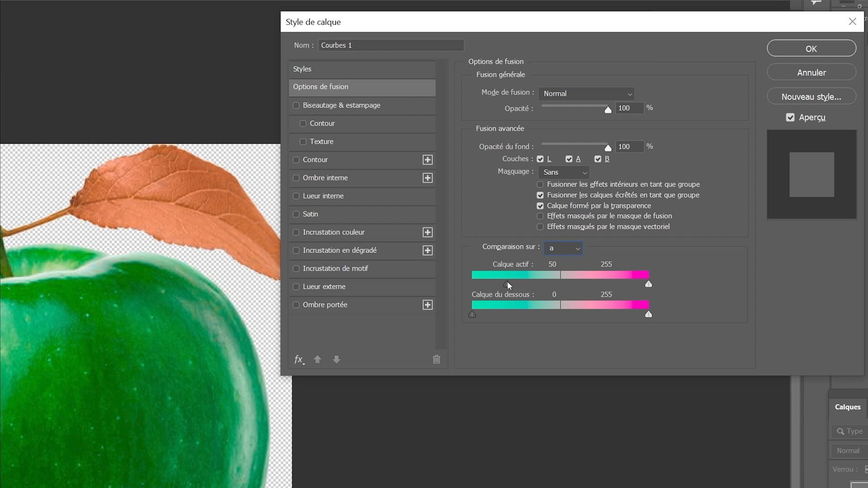Click the Opacité du fond value field
This screenshot has width=868, height=488.
coord(629,146)
